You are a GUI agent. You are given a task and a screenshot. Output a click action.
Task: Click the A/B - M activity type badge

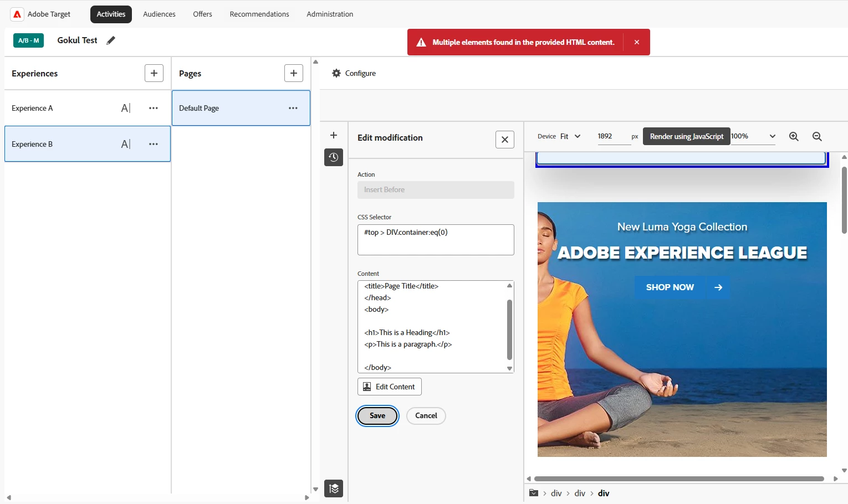point(29,40)
